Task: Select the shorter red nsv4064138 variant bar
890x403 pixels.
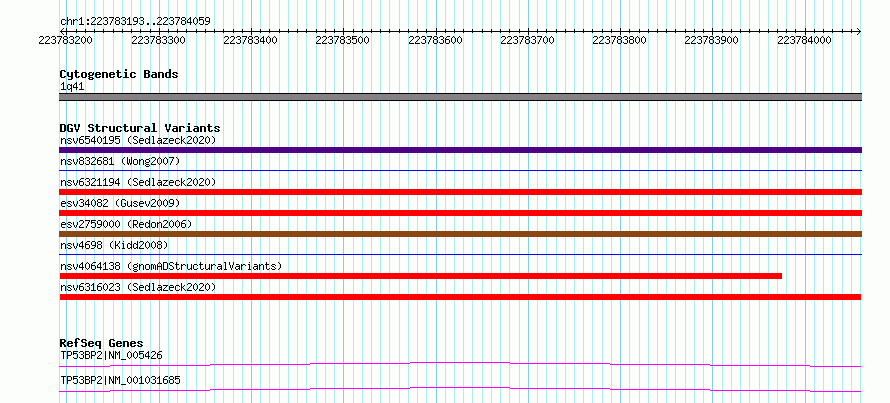Action: coord(421,276)
